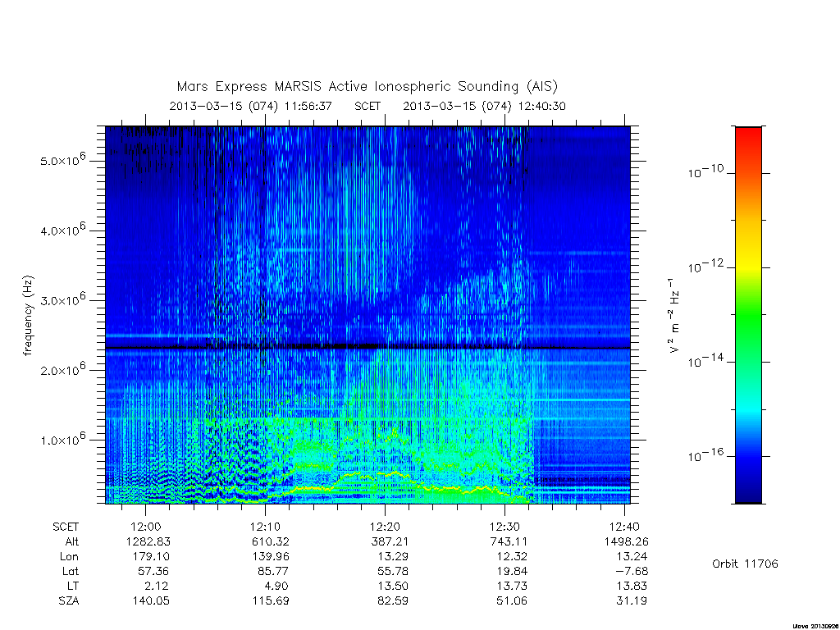Click the color bar '10^-16' label
840x630 pixels.
705,454
